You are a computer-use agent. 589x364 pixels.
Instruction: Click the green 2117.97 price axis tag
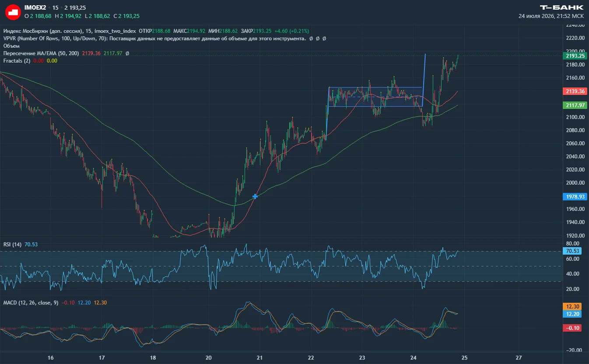coord(574,105)
